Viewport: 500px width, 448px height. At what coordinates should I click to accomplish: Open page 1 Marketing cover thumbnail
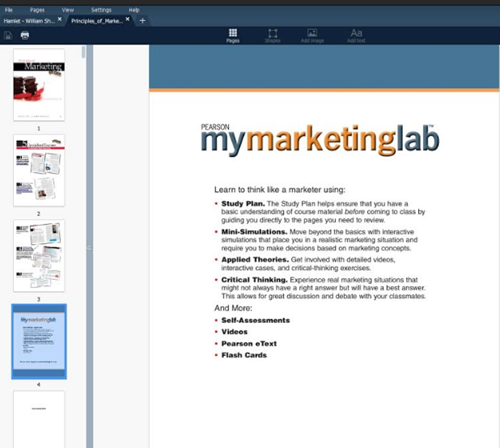(x=39, y=85)
